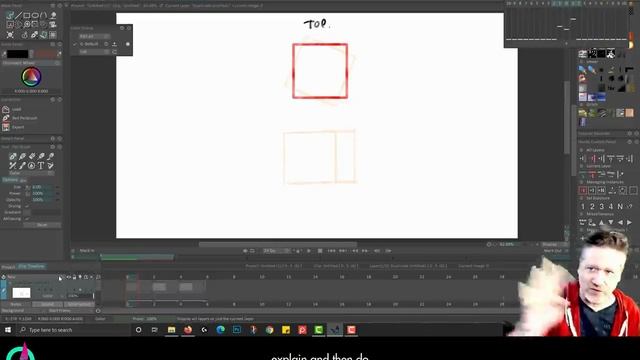Toggle the lock icon in timeline header
640x360 pixels.
pos(74,277)
